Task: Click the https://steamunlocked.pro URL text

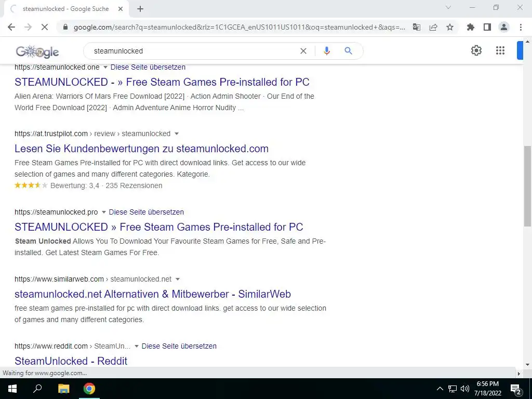Action: point(56,212)
